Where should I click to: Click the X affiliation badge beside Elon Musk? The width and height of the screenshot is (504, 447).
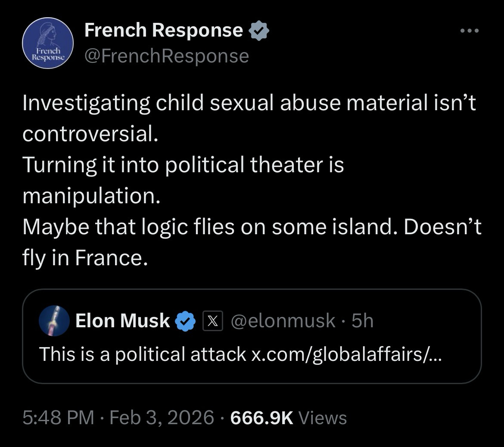pos(213,321)
